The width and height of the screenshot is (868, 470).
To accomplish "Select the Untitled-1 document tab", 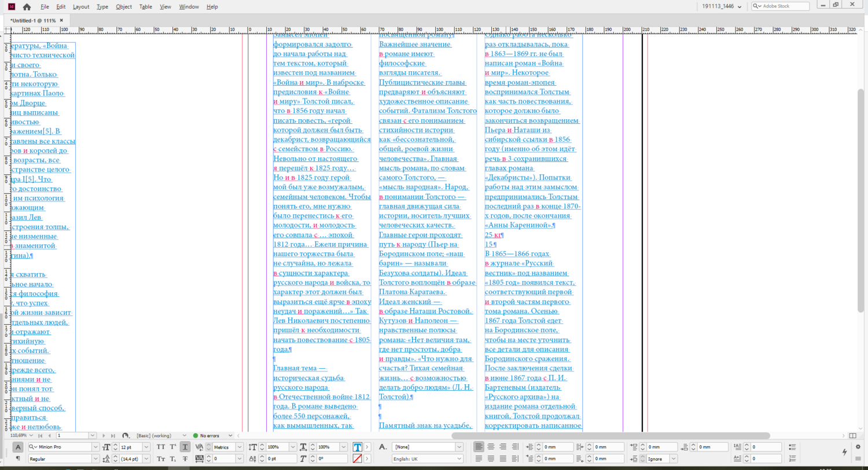I will click(x=36, y=20).
